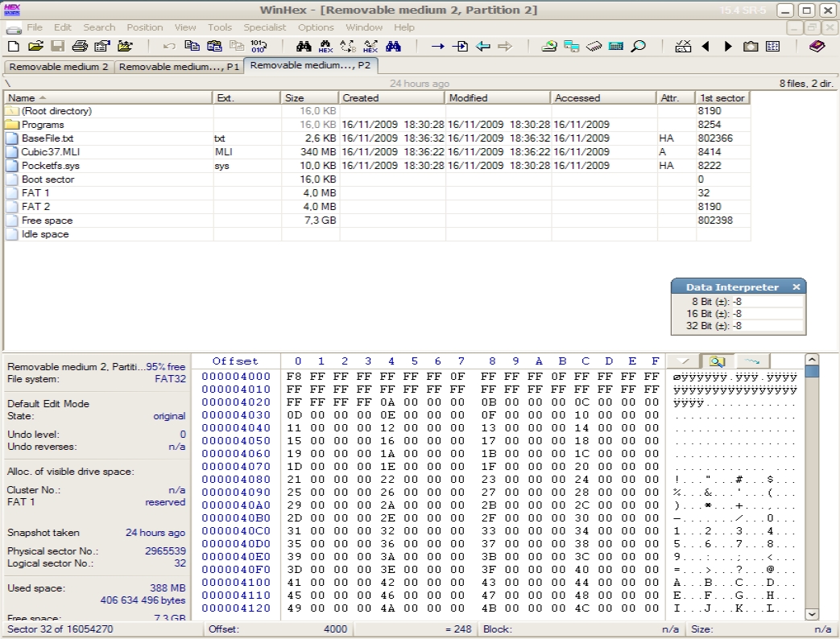Image resolution: width=840 pixels, height=639 pixels.
Task: Click the Find Hex Values icon
Action: pyautogui.click(x=325, y=47)
